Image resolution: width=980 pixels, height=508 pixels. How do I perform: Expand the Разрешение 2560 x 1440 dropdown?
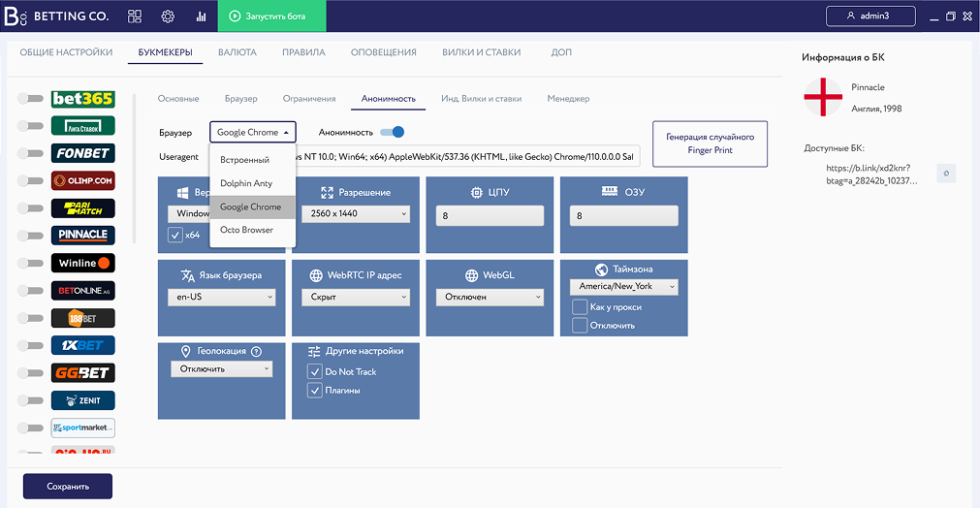(355, 214)
